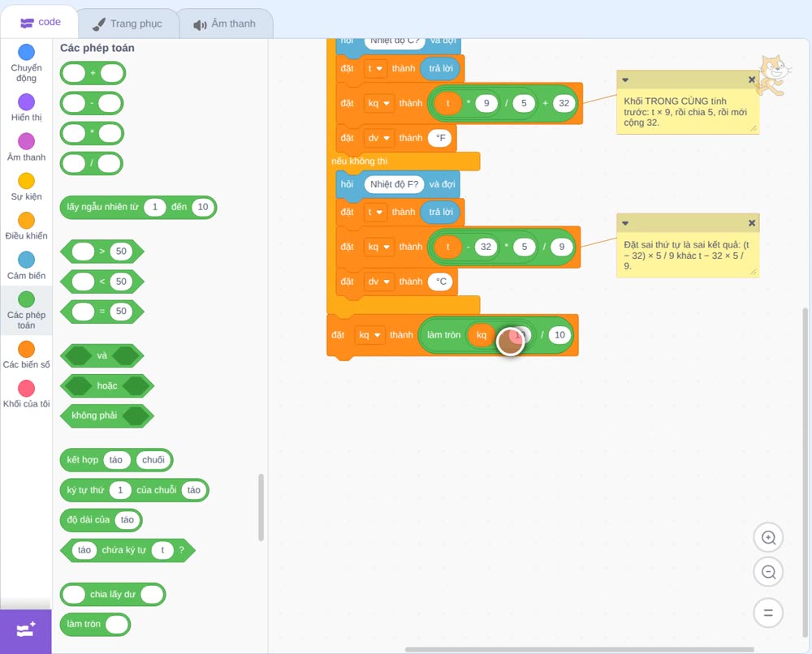Close the TRONG CÙNG comment note
812x654 pixels.
tap(751, 80)
